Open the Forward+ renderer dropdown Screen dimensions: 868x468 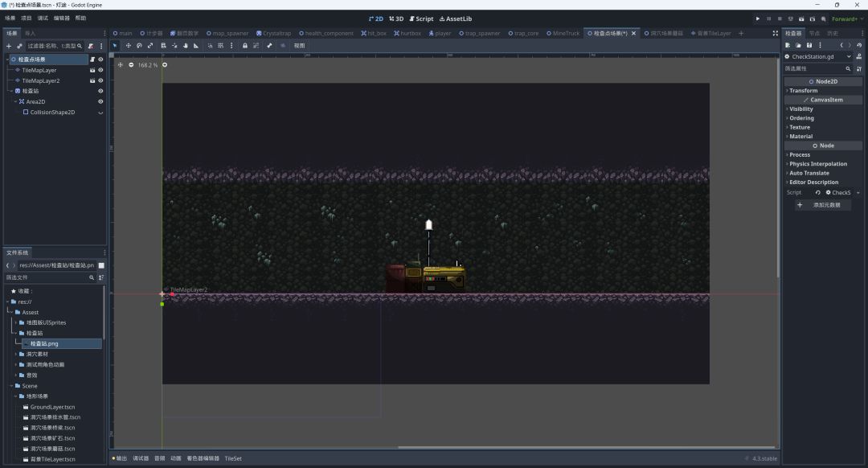pyautogui.click(x=845, y=18)
